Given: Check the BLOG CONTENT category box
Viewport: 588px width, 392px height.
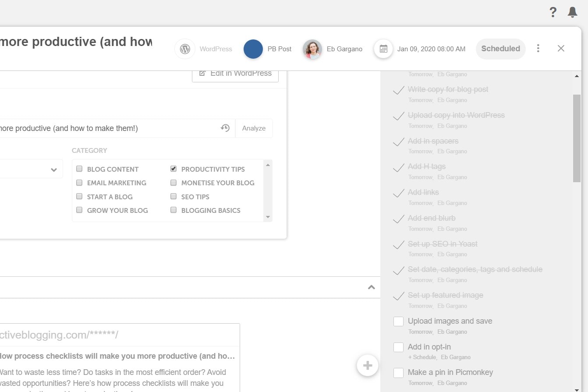Looking at the screenshot, I should click(x=79, y=169).
